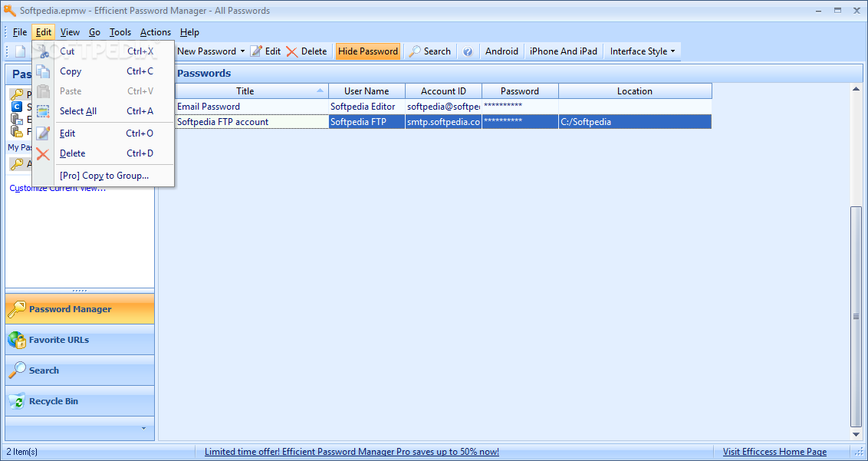Click the Limited time offer Pro link
Viewport: 868px width, 461px height.
tap(351, 452)
